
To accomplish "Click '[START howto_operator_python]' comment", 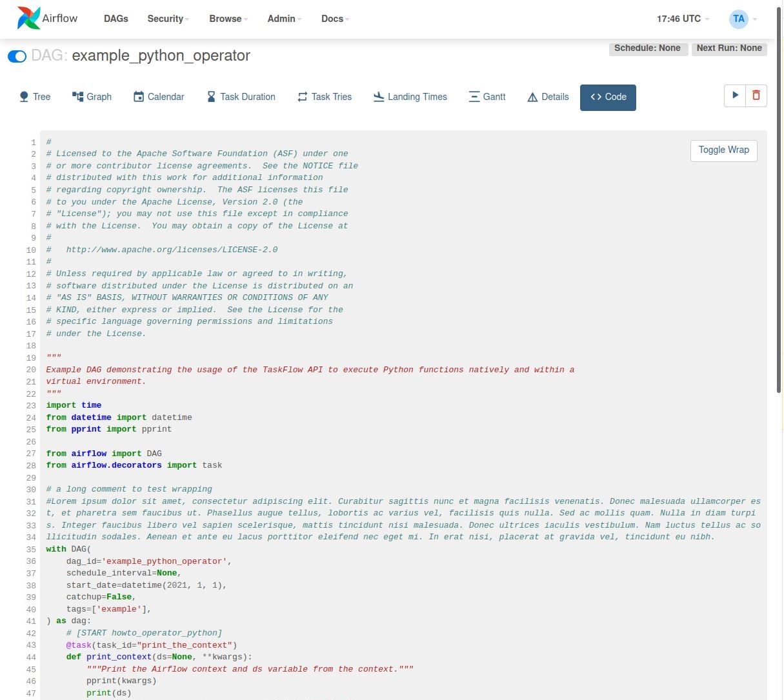I will (x=144, y=633).
